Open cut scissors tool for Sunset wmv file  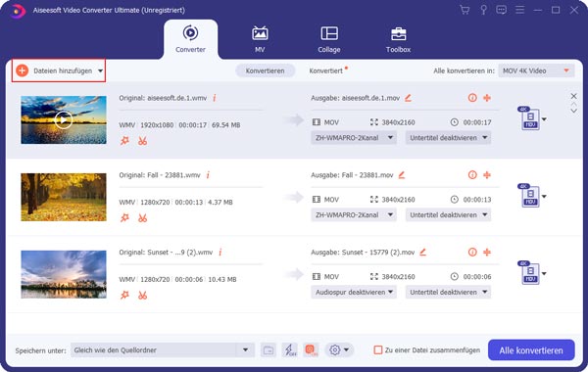coord(142,296)
